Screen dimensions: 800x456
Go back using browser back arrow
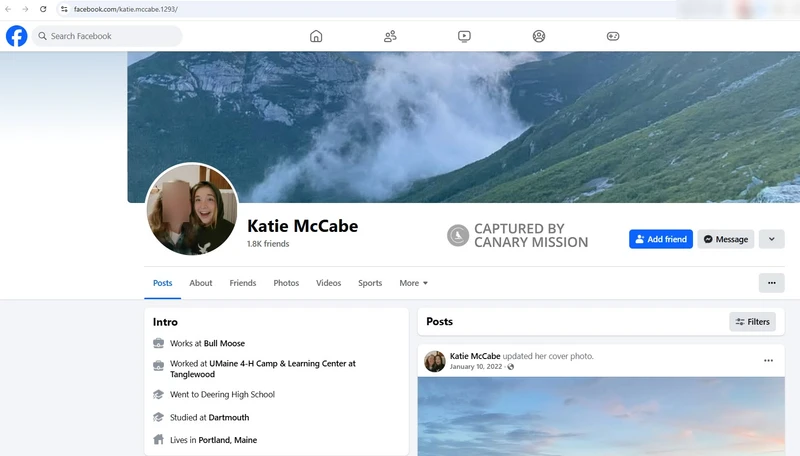coord(9,9)
